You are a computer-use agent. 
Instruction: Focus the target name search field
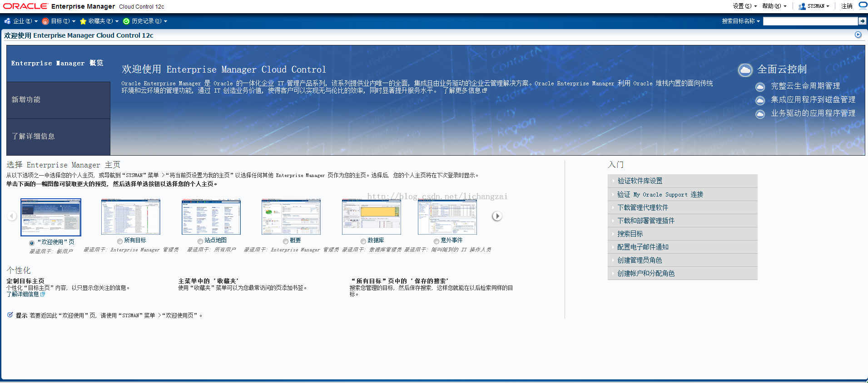point(810,21)
